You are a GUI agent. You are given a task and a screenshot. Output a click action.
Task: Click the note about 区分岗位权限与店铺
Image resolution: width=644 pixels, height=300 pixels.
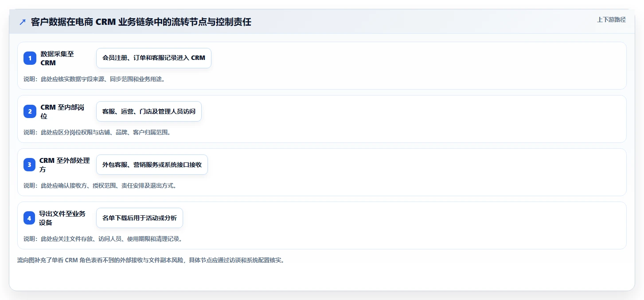[x=97, y=132]
